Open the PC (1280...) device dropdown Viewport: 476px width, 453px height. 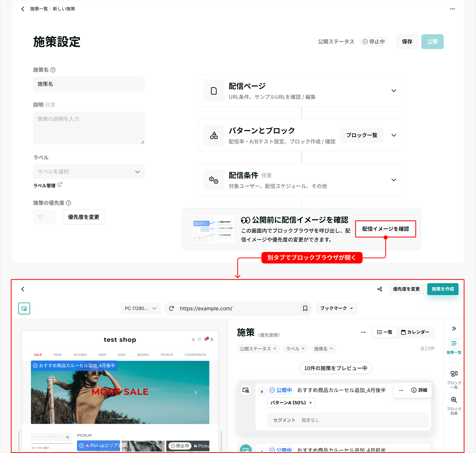141,308
